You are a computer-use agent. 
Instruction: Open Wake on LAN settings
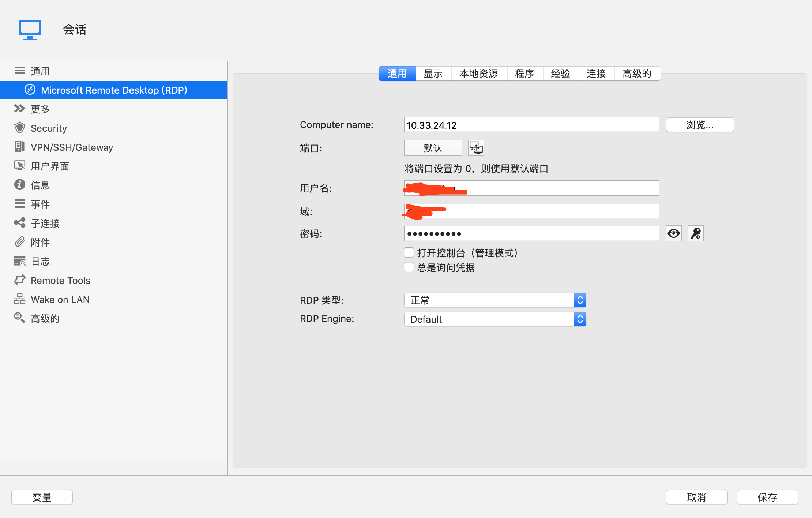60,299
